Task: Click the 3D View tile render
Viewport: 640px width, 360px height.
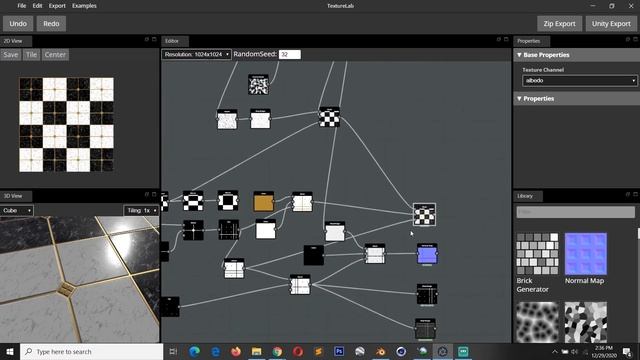Action: [x=80, y=280]
